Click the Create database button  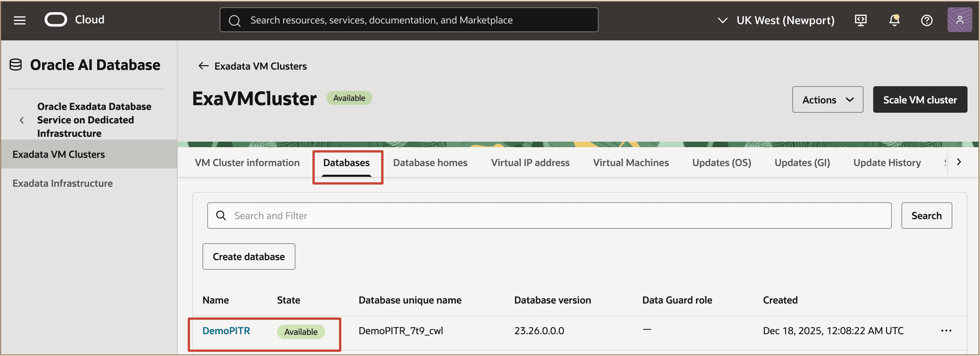tap(248, 257)
